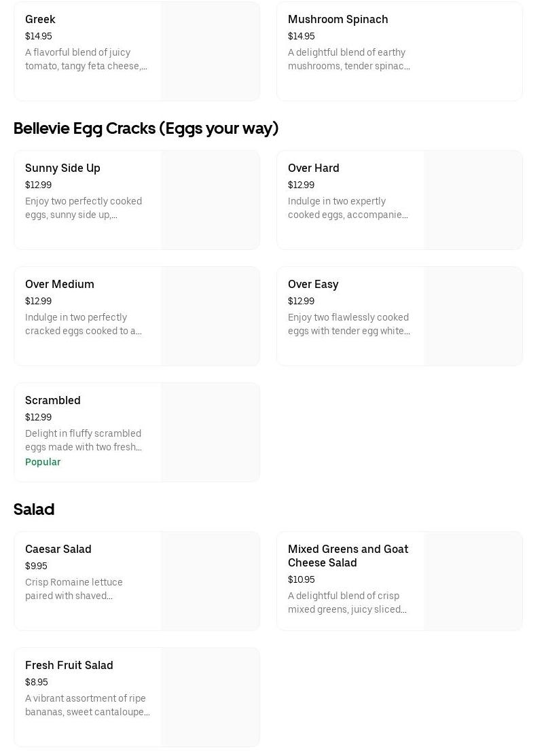The image size is (546, 756).
Task: Click the Sunny Side Up title
Action: [x=62, y=168]
